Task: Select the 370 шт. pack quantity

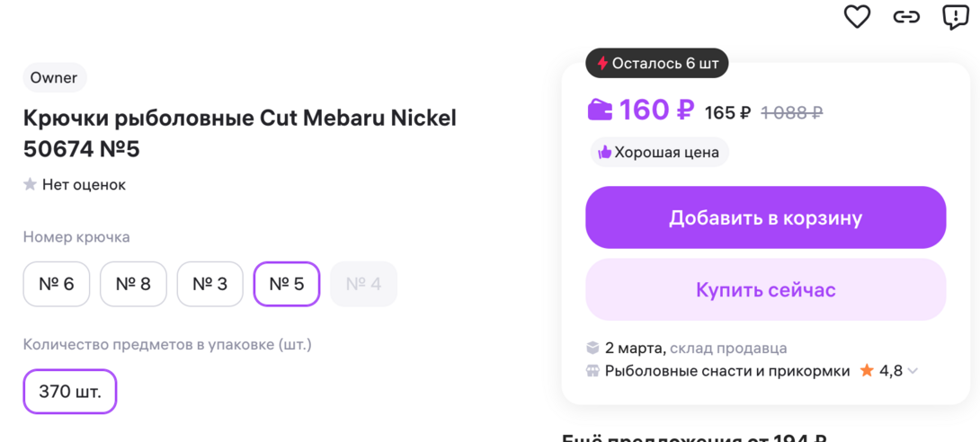Action: [70, 392]
